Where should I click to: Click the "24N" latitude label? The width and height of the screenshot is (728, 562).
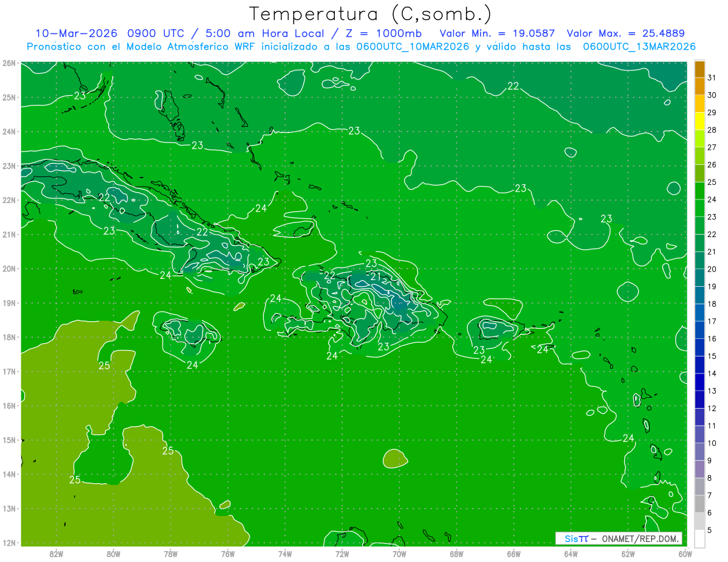[8, 132]
